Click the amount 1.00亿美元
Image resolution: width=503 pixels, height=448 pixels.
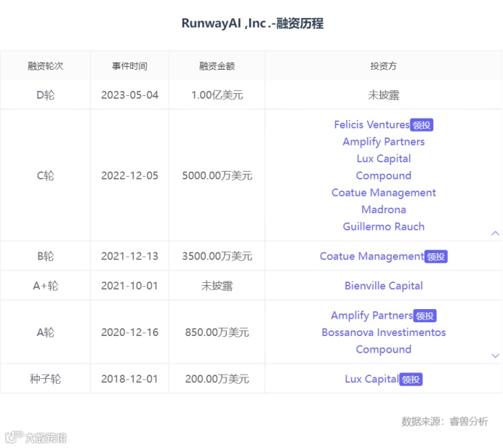(x=217, y=95)
